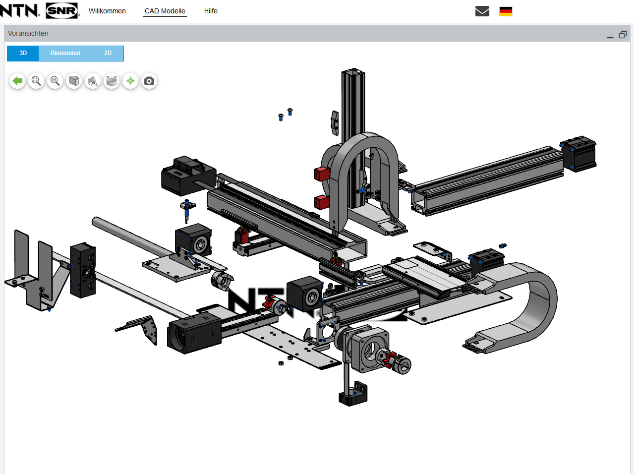Viewport: 634px width, 474px height.
Task: Click the green back arrow icon
Action: click(x=17, y=81)
